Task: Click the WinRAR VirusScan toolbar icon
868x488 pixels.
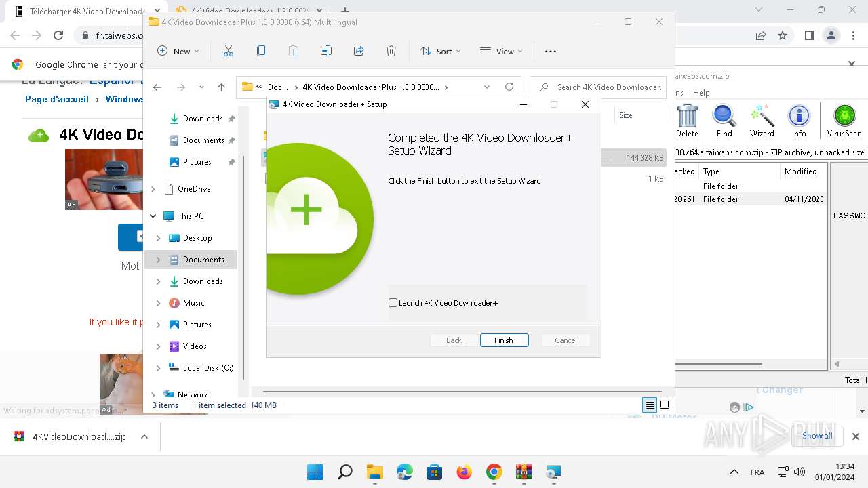Action: (x=844, y=121)
